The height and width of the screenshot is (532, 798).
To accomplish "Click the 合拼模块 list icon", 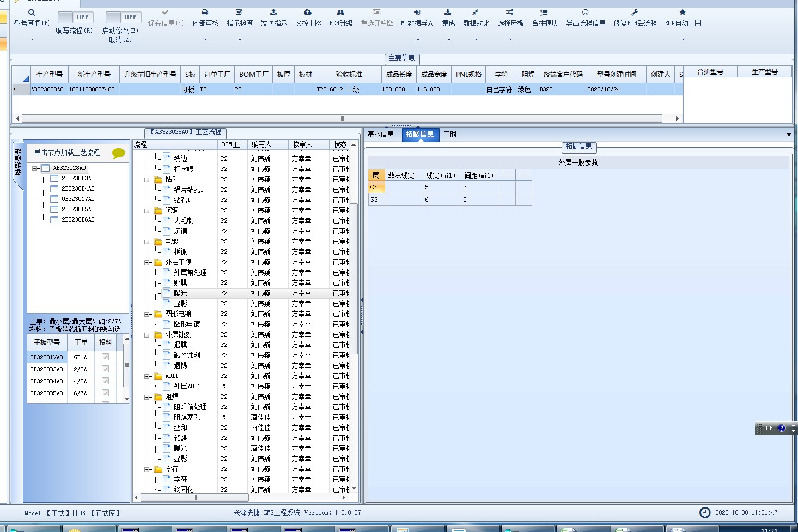I will click(544, 12).
